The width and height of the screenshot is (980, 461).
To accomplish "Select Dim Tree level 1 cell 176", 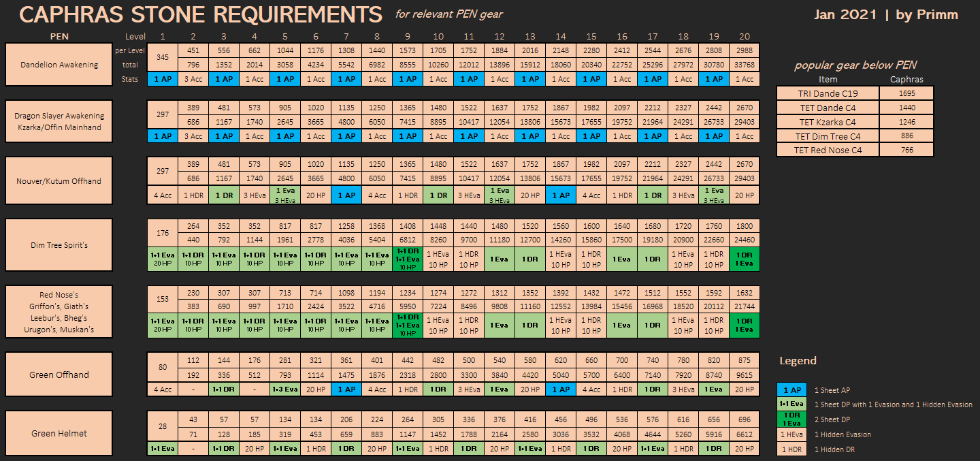I will tap(163, 233).
